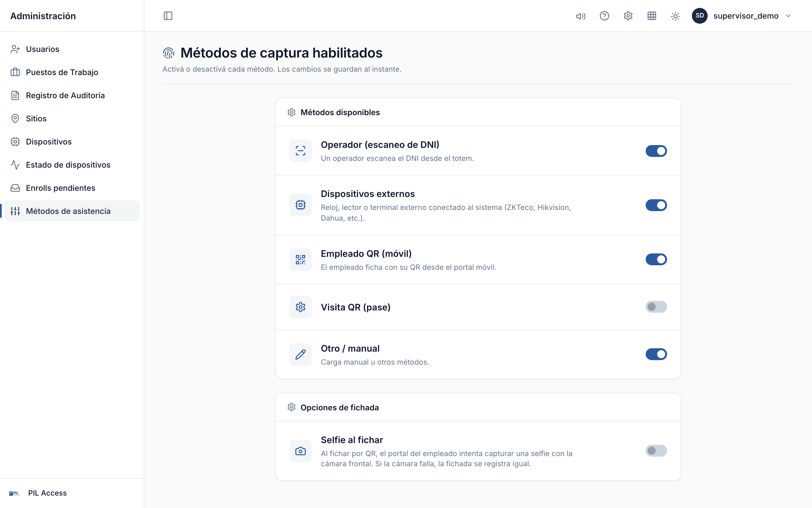Click the SD user avatar
The height and width of the screenshot is (508, 812).
click(700, 16)
